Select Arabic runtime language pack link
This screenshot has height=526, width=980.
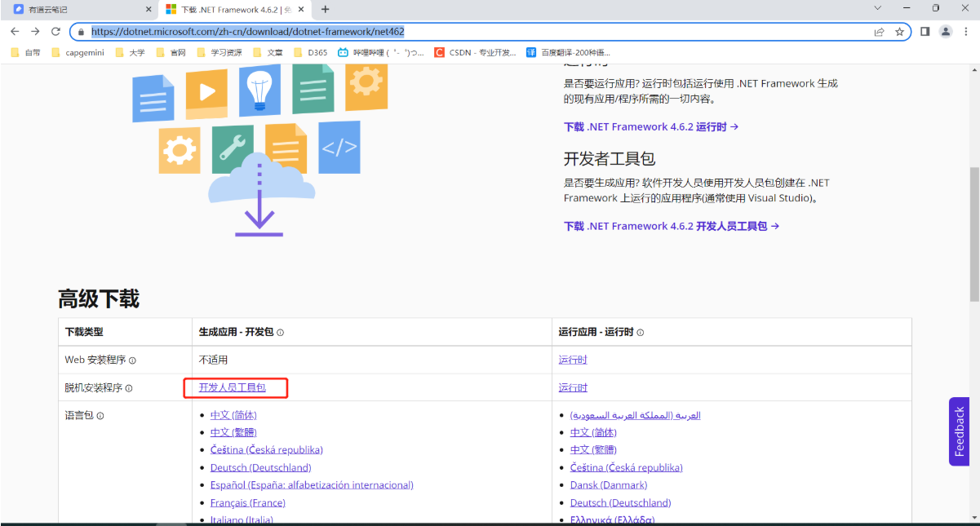[636, 415]
